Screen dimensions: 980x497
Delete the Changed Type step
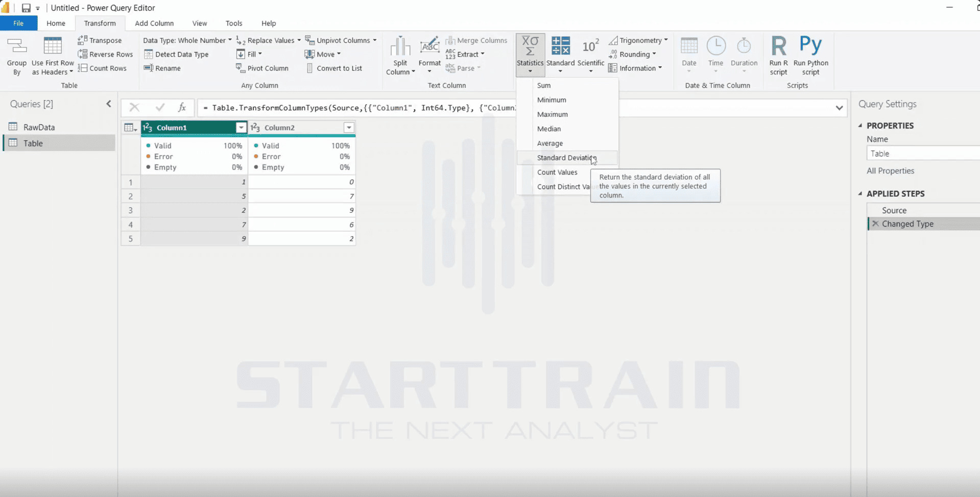[875, 223]
